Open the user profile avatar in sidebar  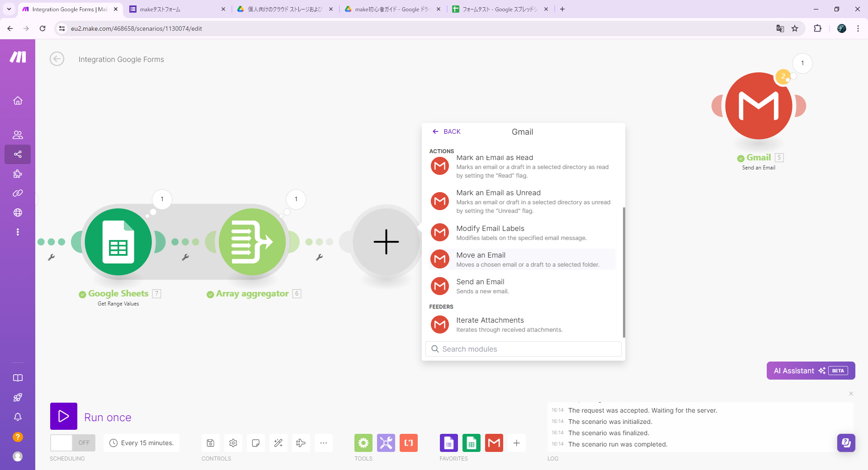pyautogui.click(x=18, y=456)
